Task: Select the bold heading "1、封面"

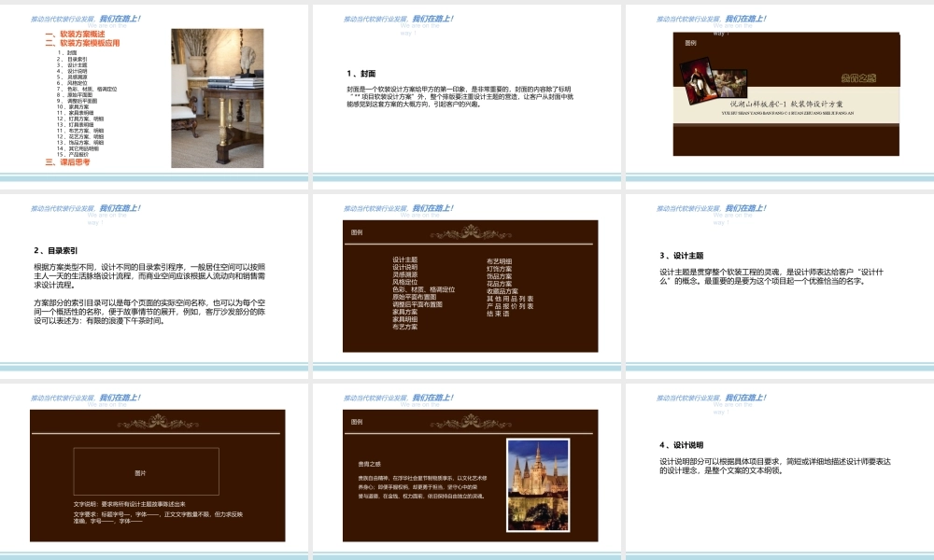Action: (x=361, y=74)
